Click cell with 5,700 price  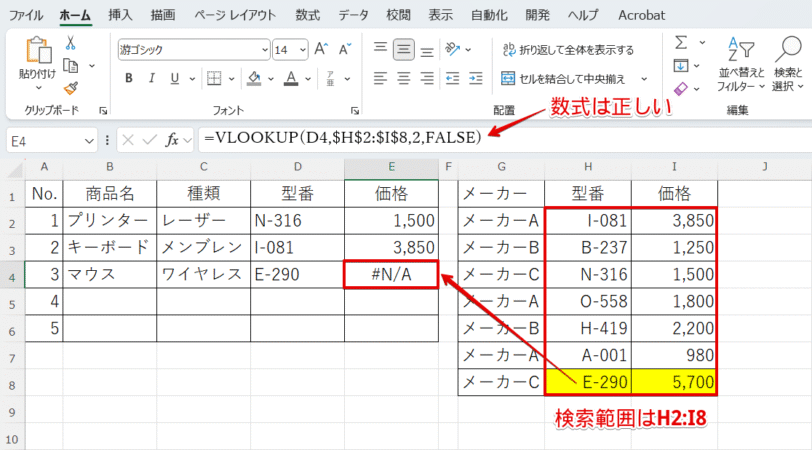[x=674, y=382]
